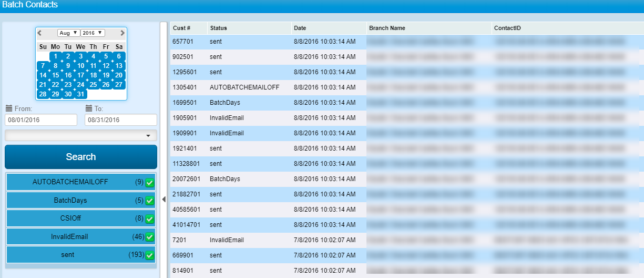Sort by the Cust # column header
644x278 pixels.
tap(181, 28)
